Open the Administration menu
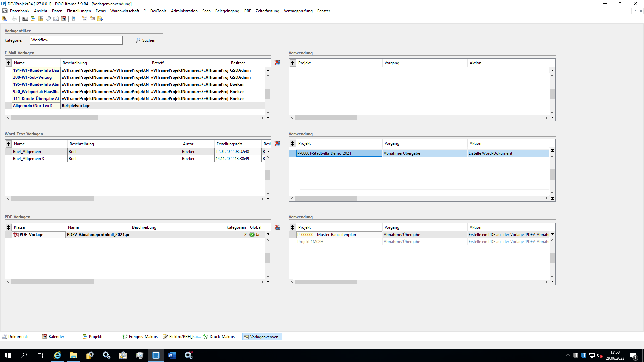Screen dimensions: 644x362 pos(184,11)
